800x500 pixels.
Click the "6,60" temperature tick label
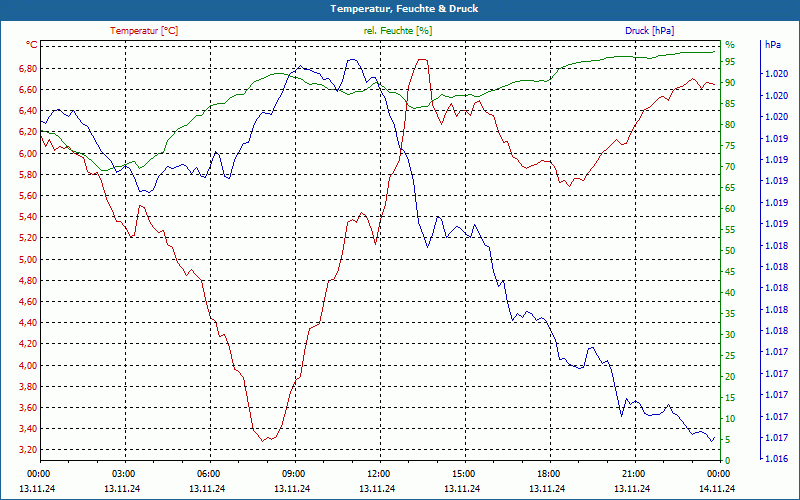tap(29, 90)
